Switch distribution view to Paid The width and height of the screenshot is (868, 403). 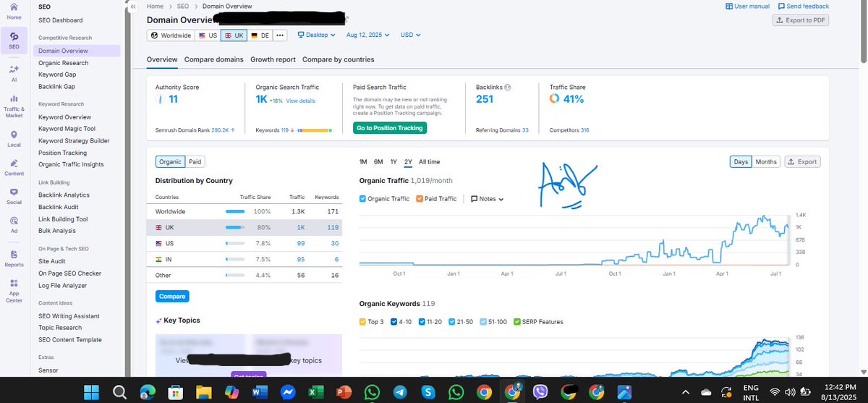[195, 162]
